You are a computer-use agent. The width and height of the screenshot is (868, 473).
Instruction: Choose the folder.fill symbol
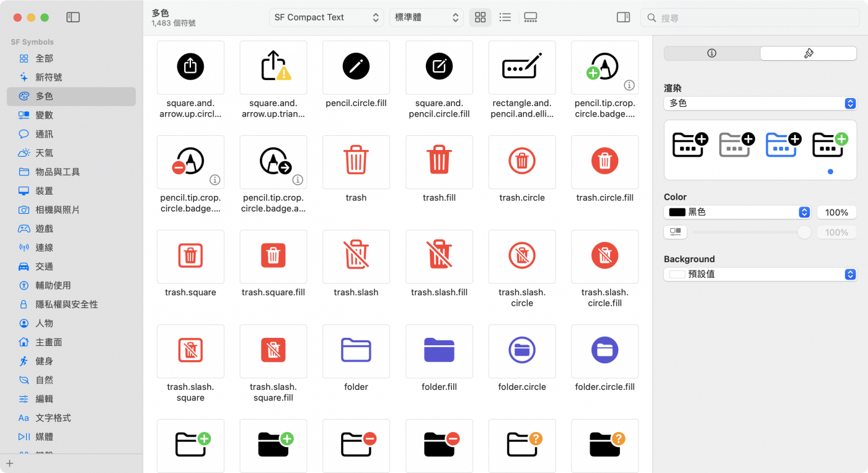pos(439,351)
